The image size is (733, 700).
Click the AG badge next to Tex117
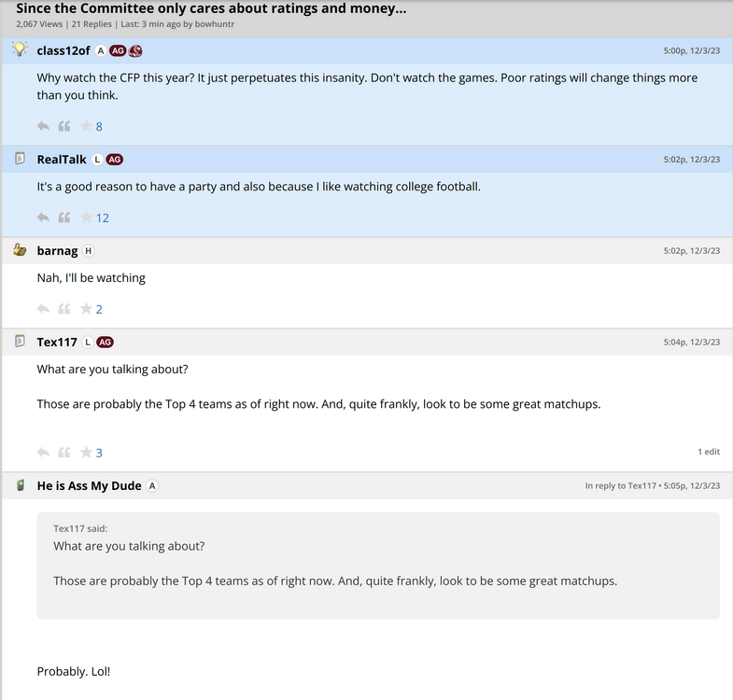(x=106, y=343)
